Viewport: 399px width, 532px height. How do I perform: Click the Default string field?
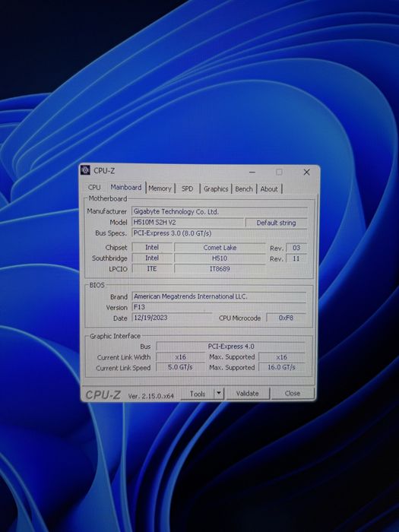coord(276,223)
